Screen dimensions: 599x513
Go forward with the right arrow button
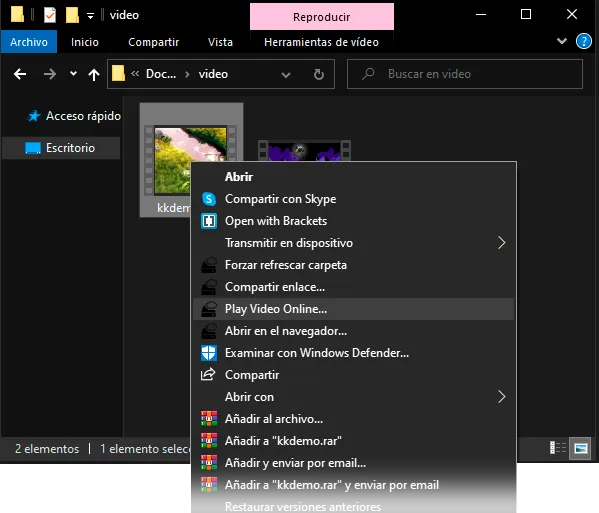[x=50, y=74]
